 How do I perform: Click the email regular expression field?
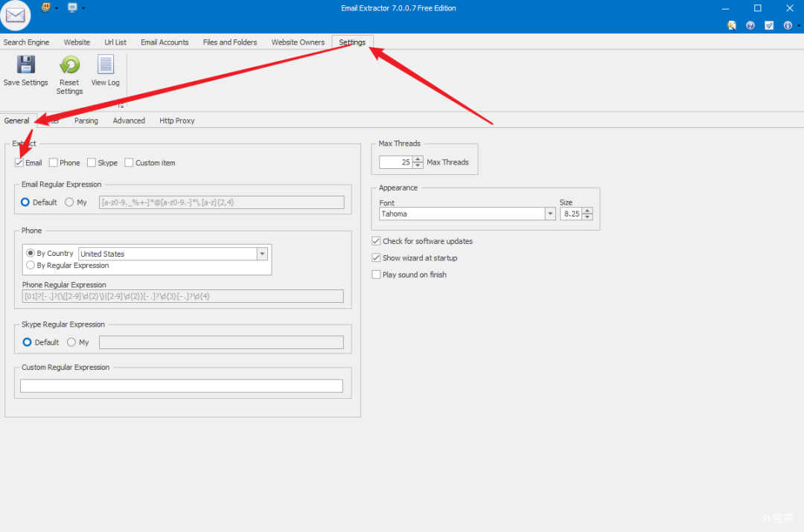click(222, 202)
